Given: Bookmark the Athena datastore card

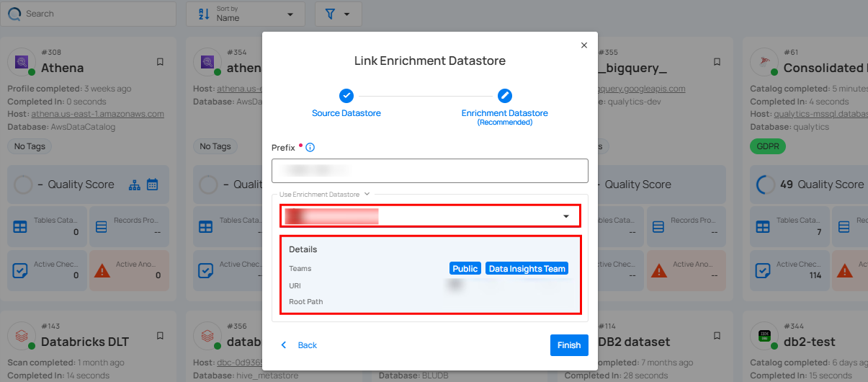Looking at the screenshot, I should (x=160, y=62).
